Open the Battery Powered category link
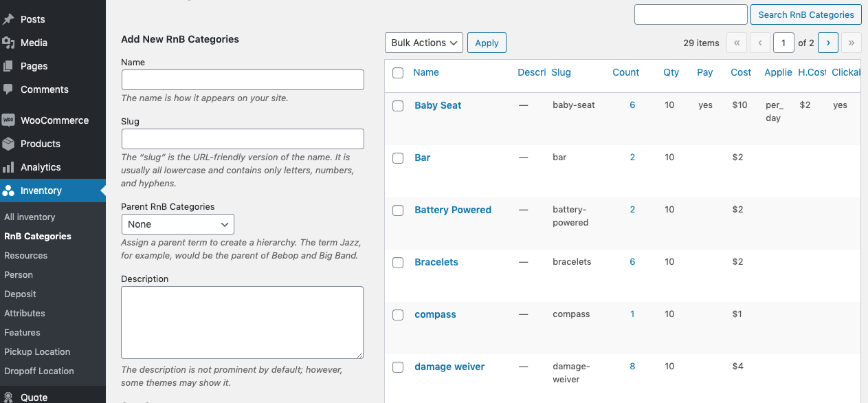Image resolution: width=868 pixels, height=403 pixels. (453, 210)
